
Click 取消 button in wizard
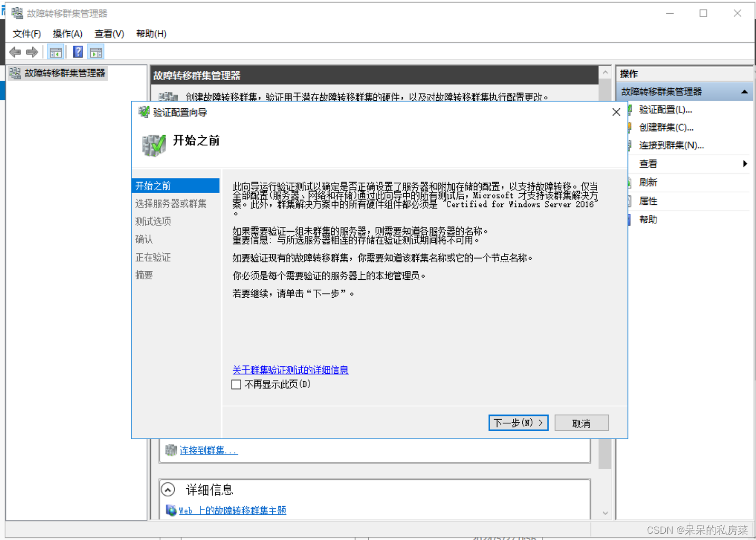tap(581, 423)
